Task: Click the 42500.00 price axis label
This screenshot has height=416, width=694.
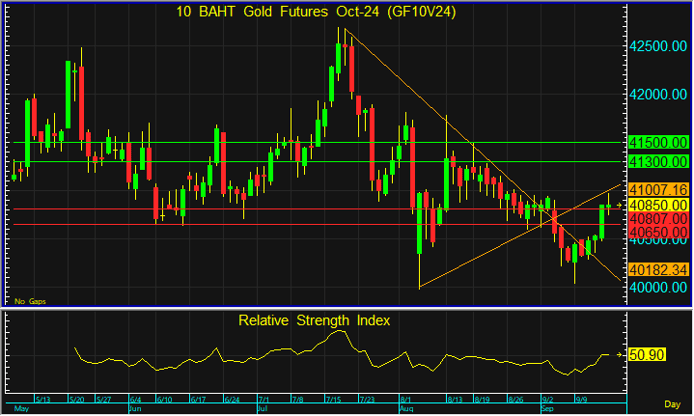Action: tap(658, 47)
